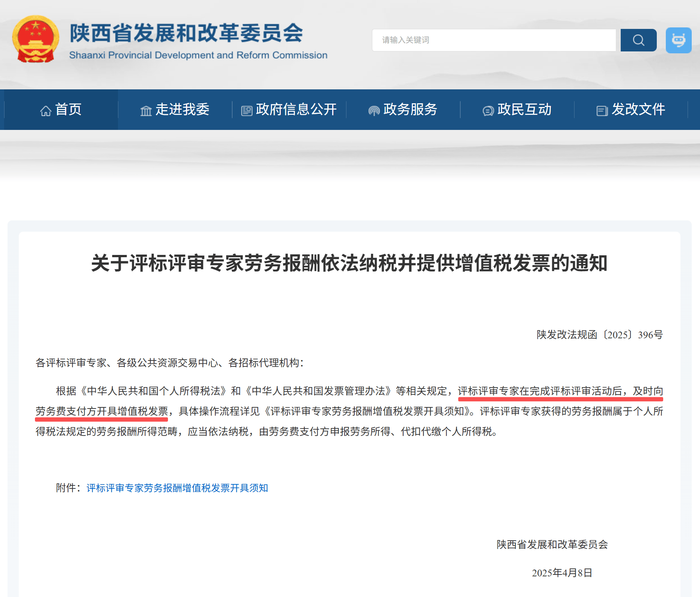This screenshot has width=700, height=597.
Task: Open the 发改文件 menu item
Action: tap(638, 110)
